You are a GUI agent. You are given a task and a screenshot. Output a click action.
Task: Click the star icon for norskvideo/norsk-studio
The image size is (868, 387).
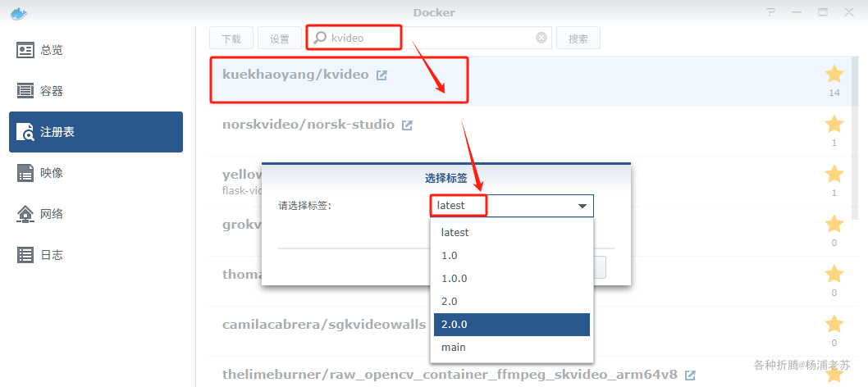click(x=834, y=124)
